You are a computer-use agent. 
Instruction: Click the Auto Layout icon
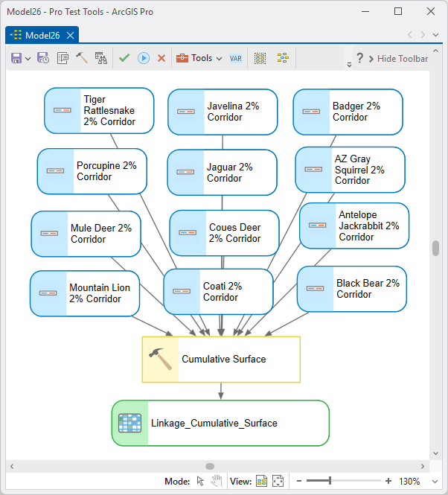[283, 58]
